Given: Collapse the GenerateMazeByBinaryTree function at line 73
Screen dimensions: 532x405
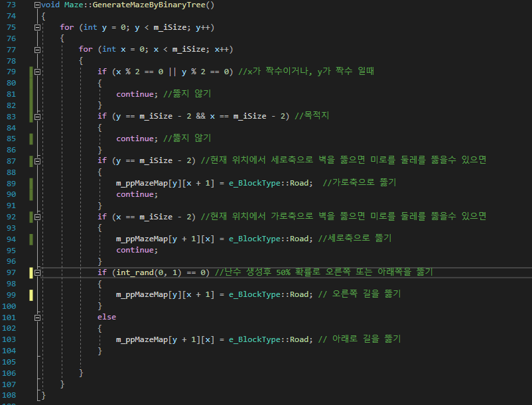Looking at the screenshot, I should pos(37,5).
